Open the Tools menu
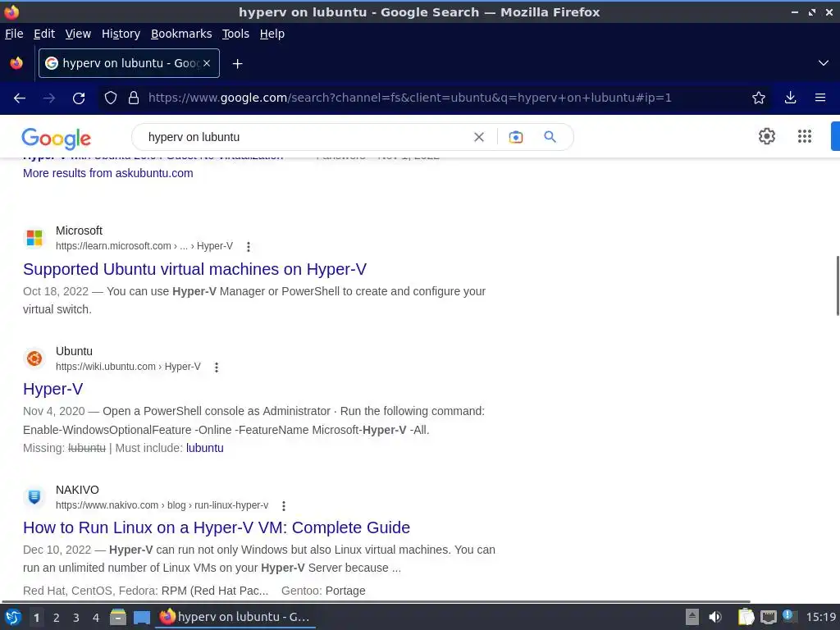Screen dimensions: 840x630 pos(235,34)
